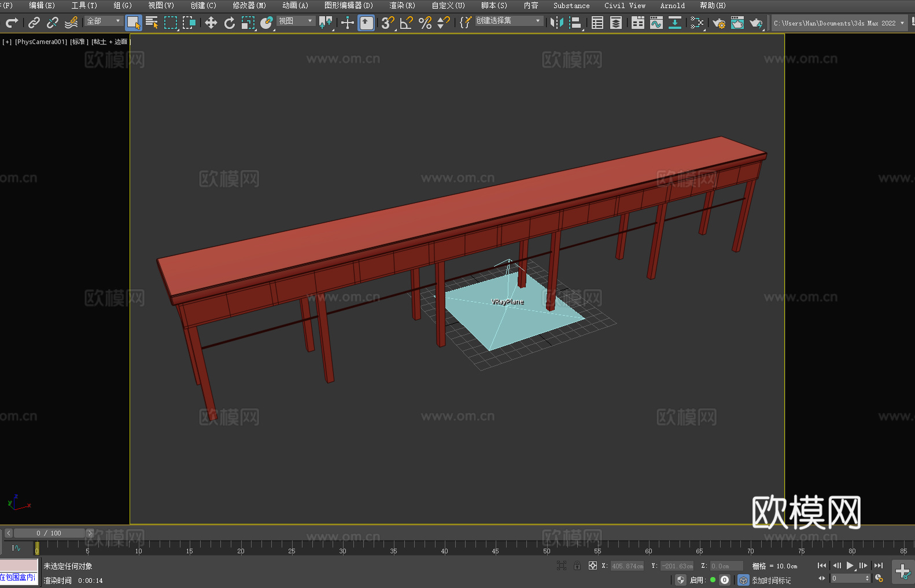The image size is (915, 588).
Task: Select the Link objects tool
Action: pos(34,23)
